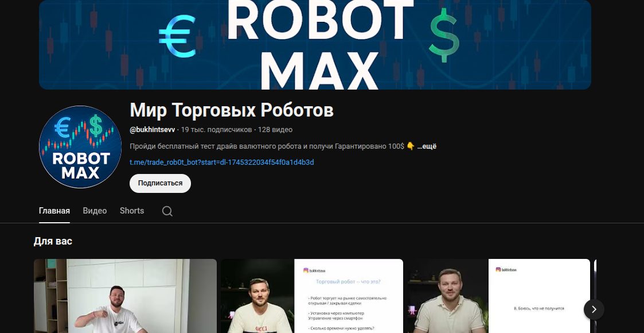Select the «Главная» tab
Viewport: 644px width, 333px height.
point(54,211)
